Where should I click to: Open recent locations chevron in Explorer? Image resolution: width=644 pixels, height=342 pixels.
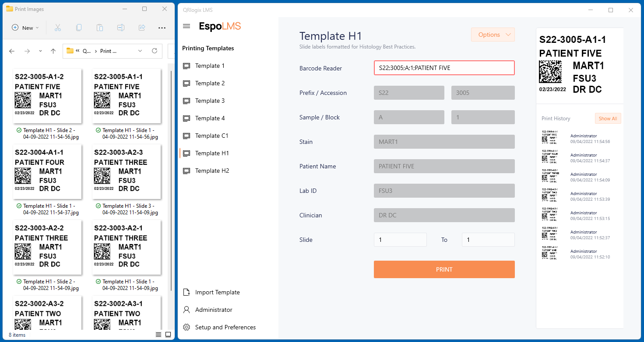tap(40, 51)
